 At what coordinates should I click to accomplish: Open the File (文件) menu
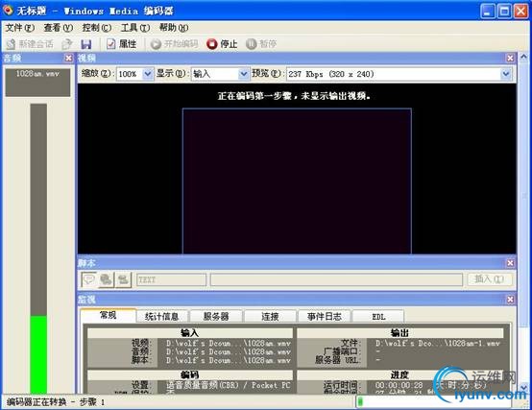tap(19, 28)
